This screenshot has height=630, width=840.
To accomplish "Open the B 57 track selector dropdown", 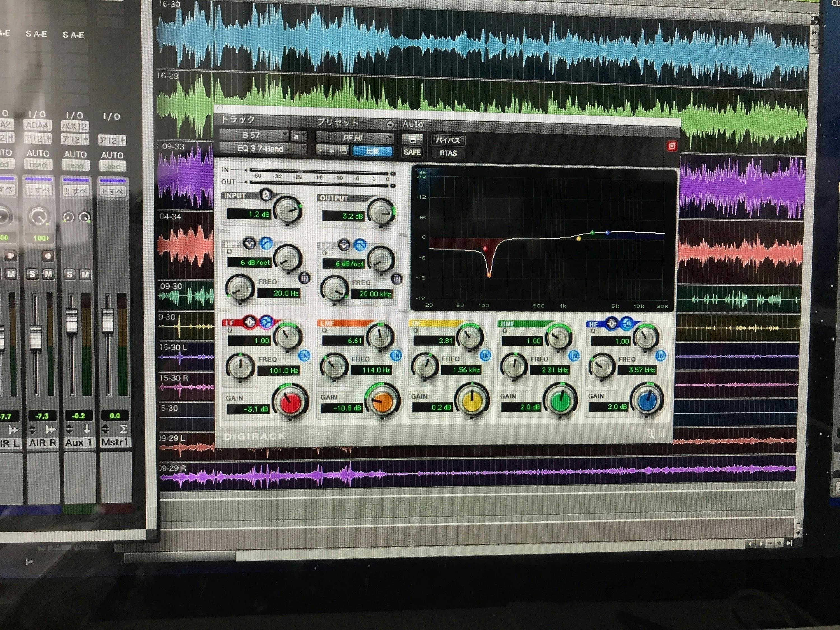I will tap(254, 135).
